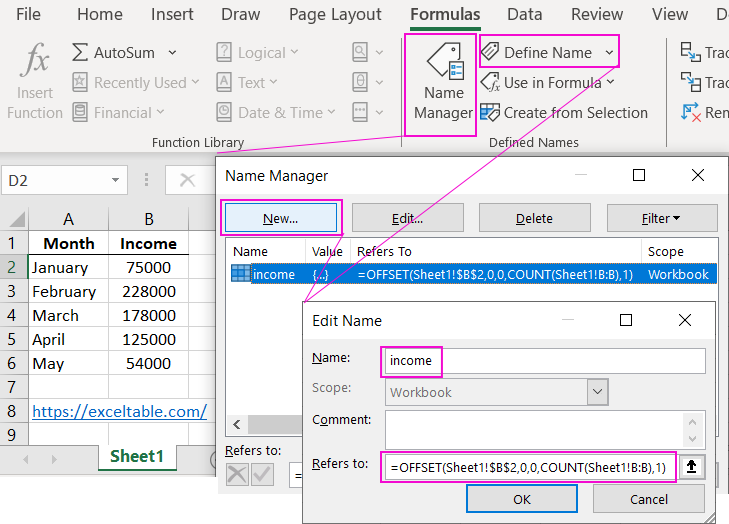The height and width of the screenshot is (524, 729).
Task: Click the New... button
Action: [283, 218]
